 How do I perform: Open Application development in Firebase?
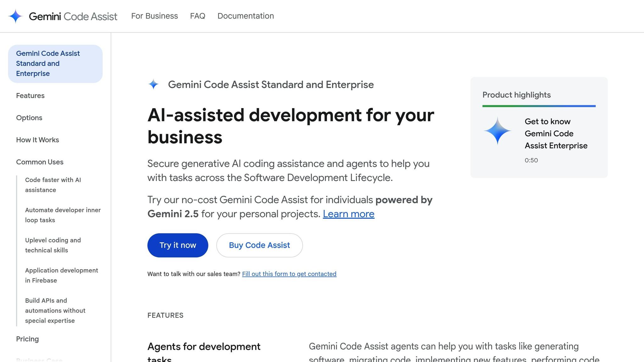(x=62, y=275)
